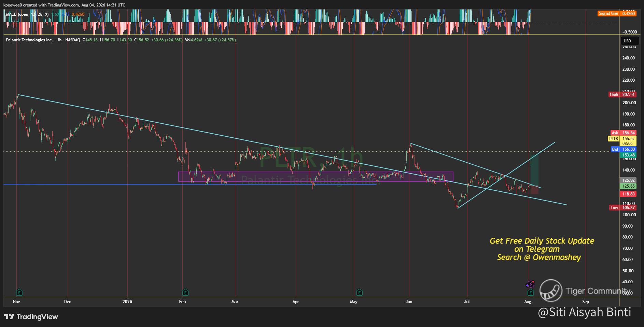Click the Nov label on time axis
Image resolution: width=644 pixels, height=327 pixels.
point(16,302)
